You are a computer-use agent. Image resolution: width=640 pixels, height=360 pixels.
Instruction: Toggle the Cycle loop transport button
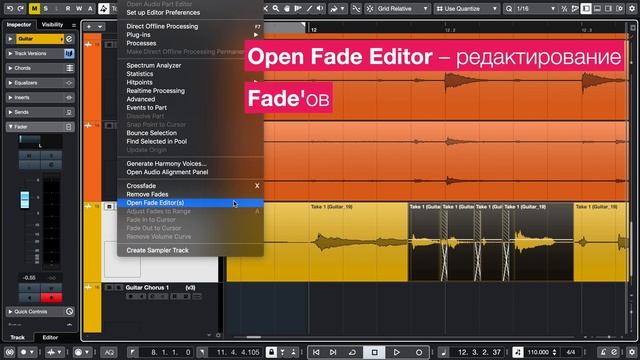[352, 352]
